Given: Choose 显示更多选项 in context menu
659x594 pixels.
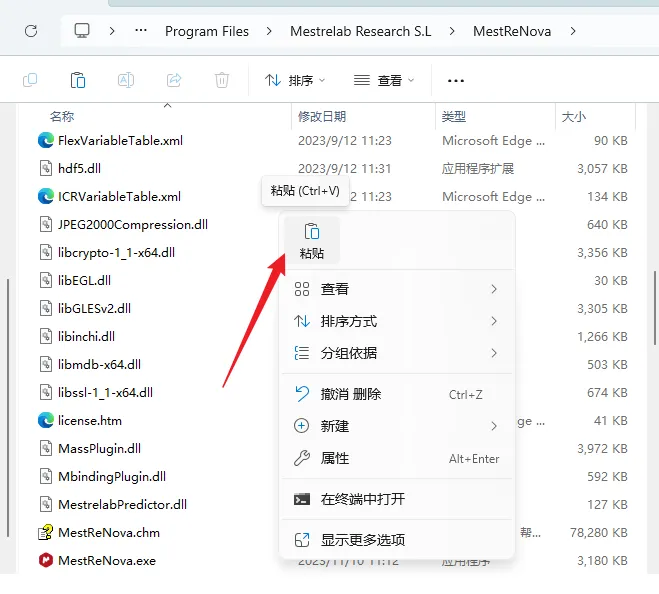Looking at the screenshot, I should (x=397, y=540).
